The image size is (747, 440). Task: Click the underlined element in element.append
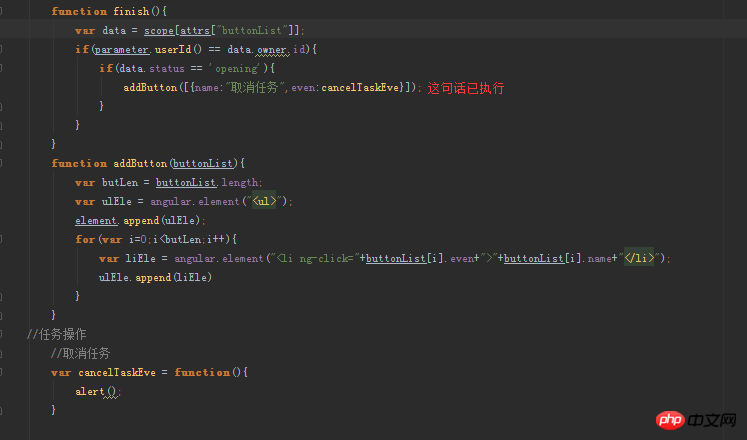pyautogui.click(x=96, y=220)
